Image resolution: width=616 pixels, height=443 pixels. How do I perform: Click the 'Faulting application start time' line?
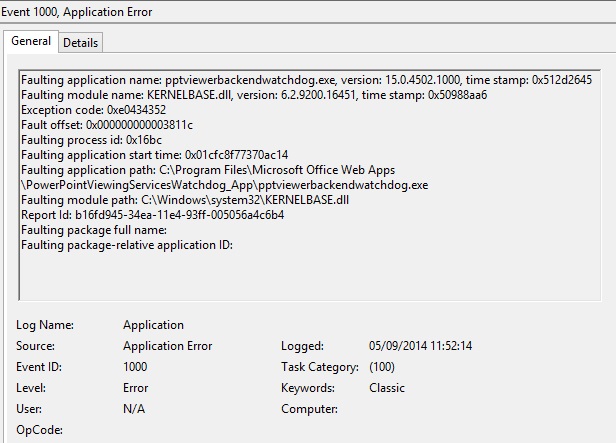click(x=154, y=155)
